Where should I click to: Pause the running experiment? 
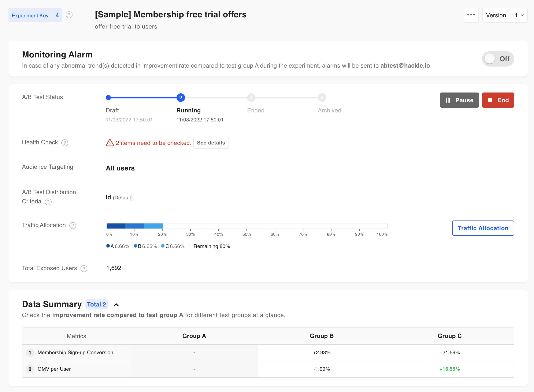coord(459,100)
